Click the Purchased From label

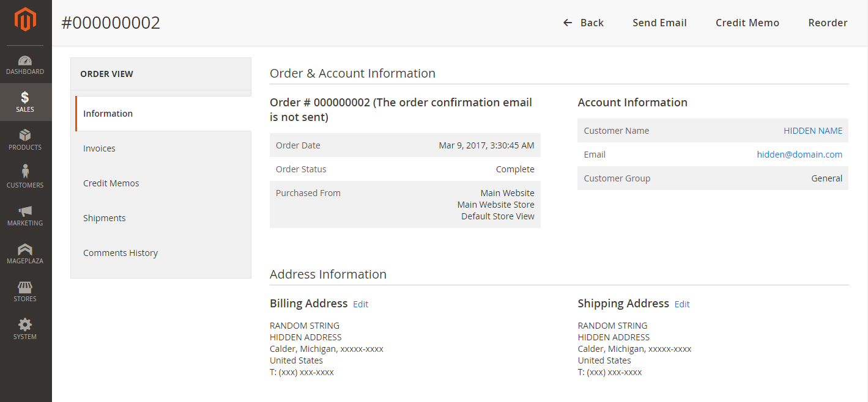pyautogui.click(x=308, y=193)
